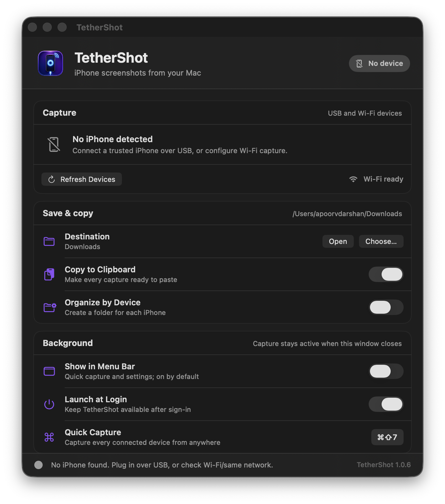Click the gray status dot in footer
Screen dimensions: 445x504
coord(38,465)
